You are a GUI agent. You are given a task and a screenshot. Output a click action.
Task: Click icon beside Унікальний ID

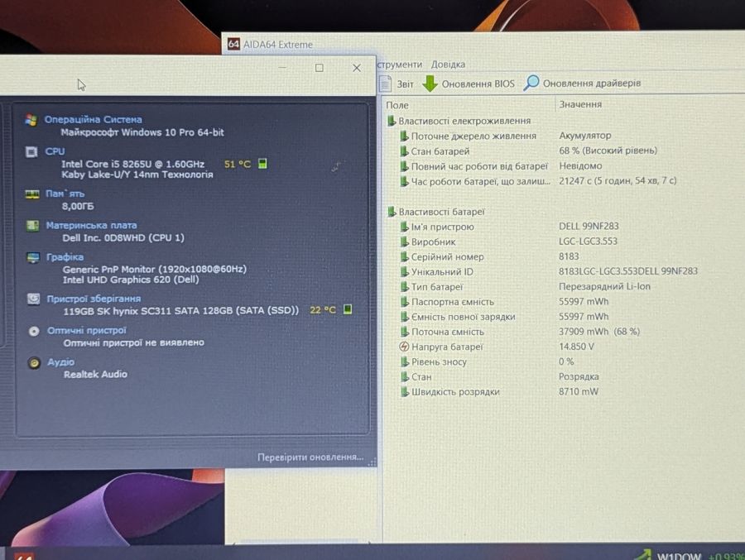(404, 271)
